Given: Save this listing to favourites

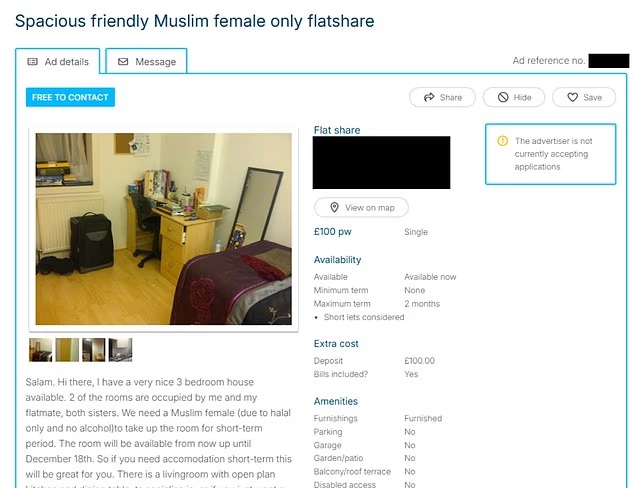Looking at the screenshot, I should click(584, 97).
